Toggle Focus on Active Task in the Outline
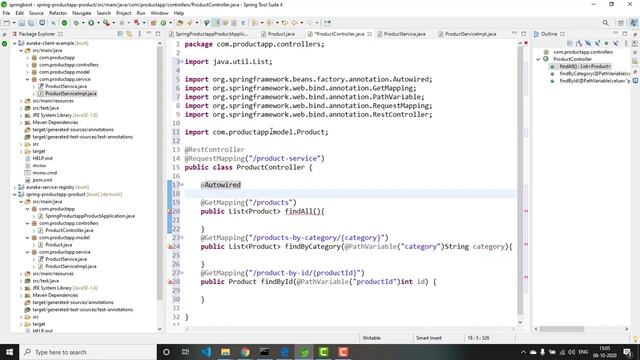640x360 pixels. pos(570,43)
